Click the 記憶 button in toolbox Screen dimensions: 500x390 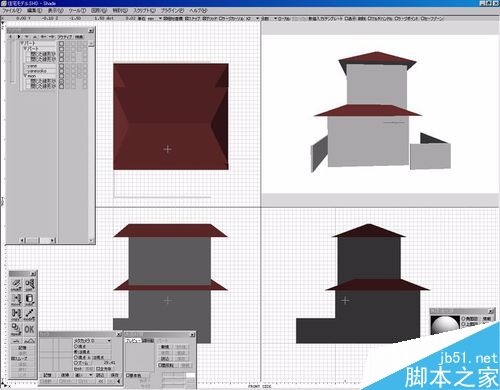[22, 348]
